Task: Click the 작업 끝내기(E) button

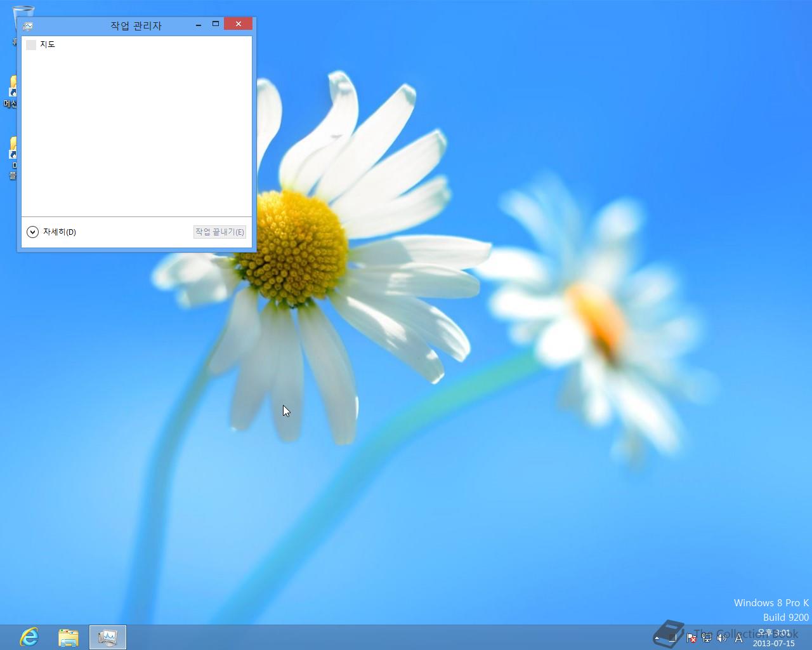Action: pyautogui.click(x=219, y=232)
